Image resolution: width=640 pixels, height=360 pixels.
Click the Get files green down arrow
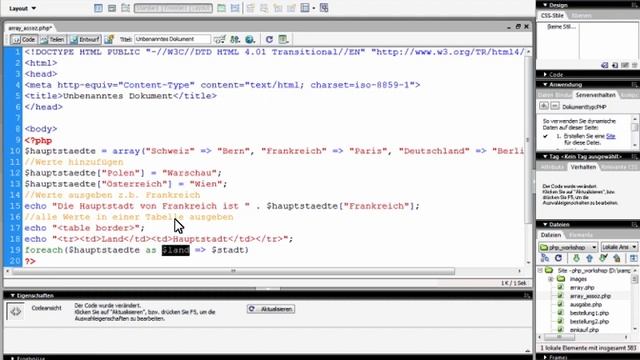[576, 258]
